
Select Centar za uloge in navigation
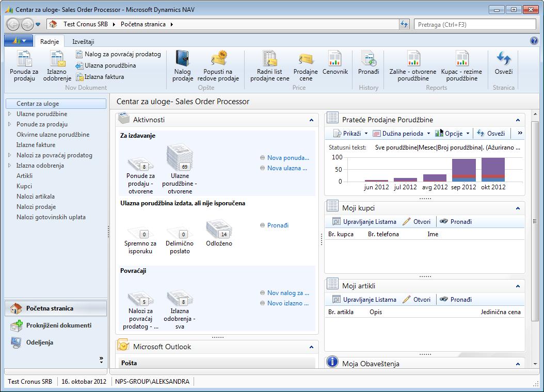[56, 104]
